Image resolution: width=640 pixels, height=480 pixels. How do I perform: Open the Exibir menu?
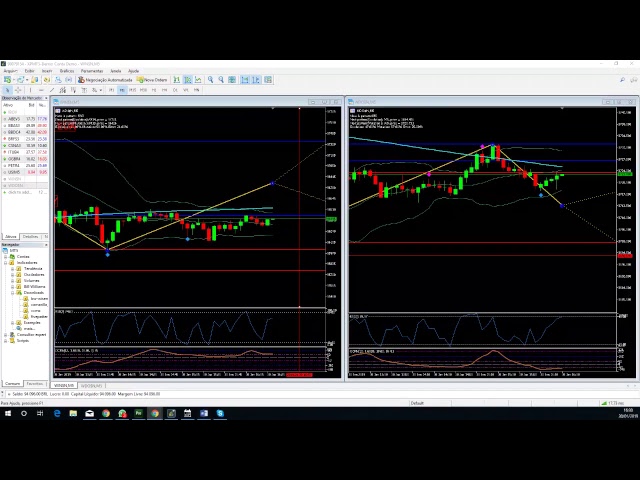coord(29,71)
